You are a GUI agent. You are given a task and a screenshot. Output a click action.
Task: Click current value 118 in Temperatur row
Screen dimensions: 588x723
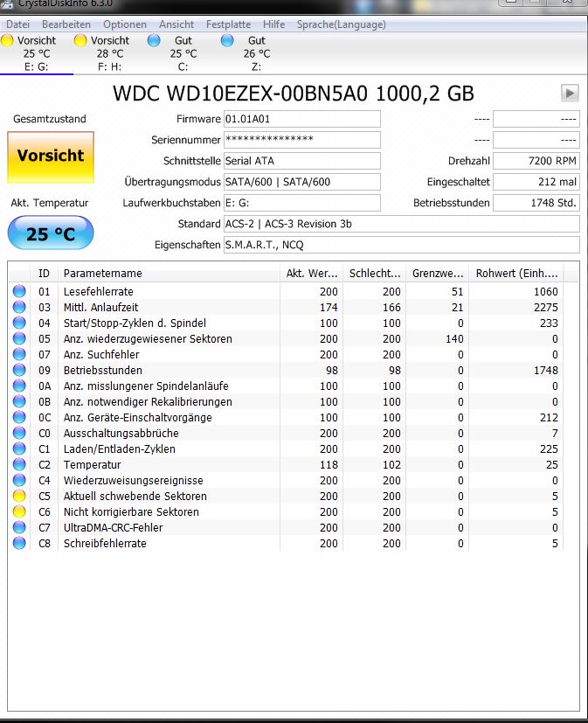329,465
